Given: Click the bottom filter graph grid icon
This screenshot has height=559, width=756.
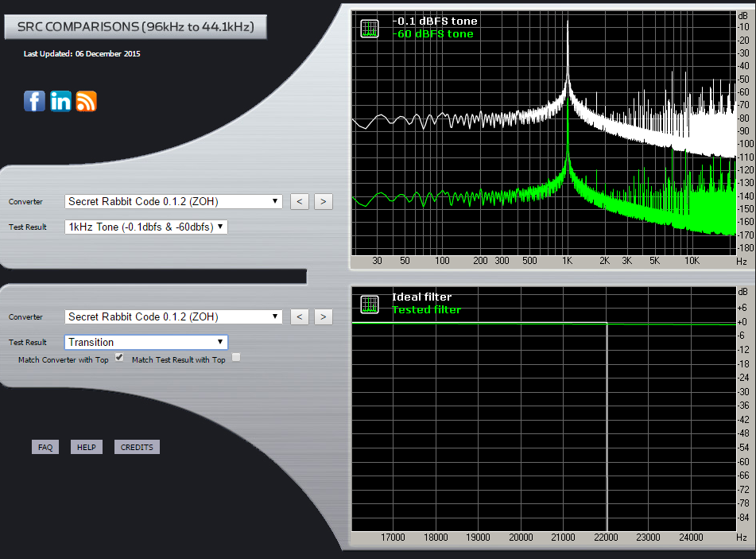Looking at the screenshot, I should tap(370, 305).
